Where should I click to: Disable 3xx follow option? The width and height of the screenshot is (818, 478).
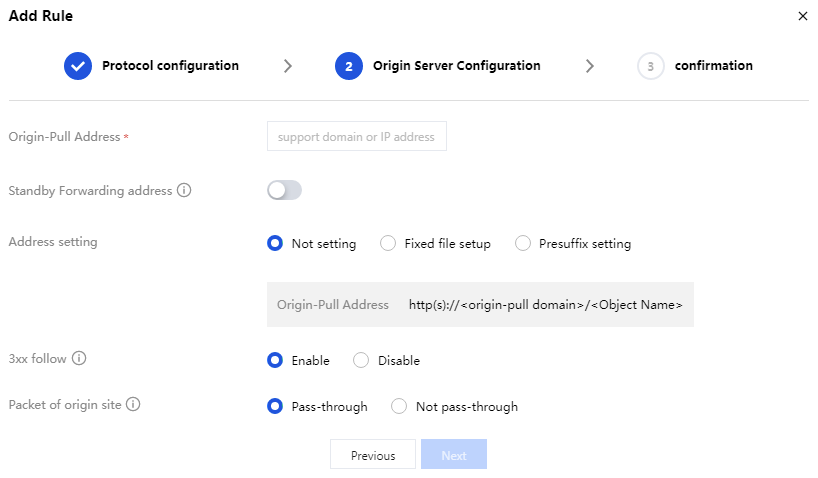(x=361, y=360)
